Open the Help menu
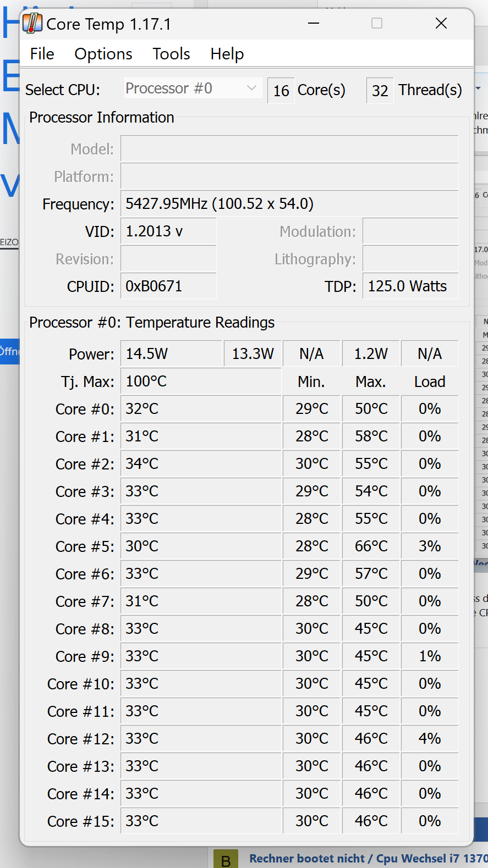This screenshot has height=868, width=488. click(x=227, y=54)
